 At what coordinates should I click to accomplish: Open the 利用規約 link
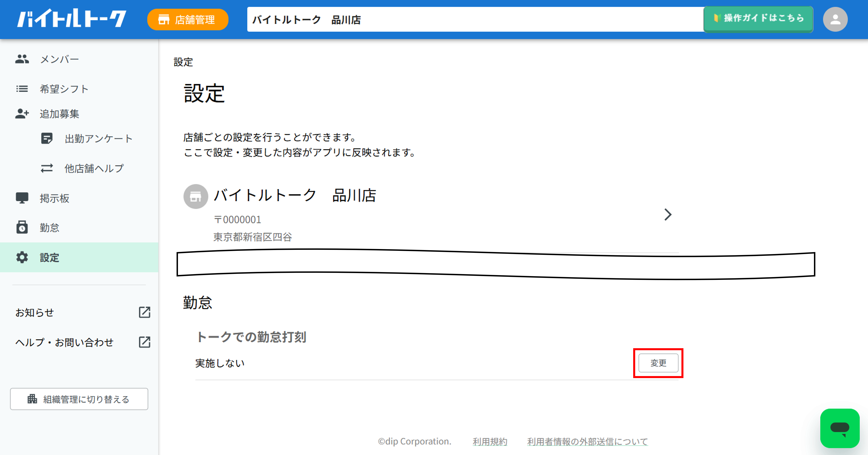pos(490,442)
